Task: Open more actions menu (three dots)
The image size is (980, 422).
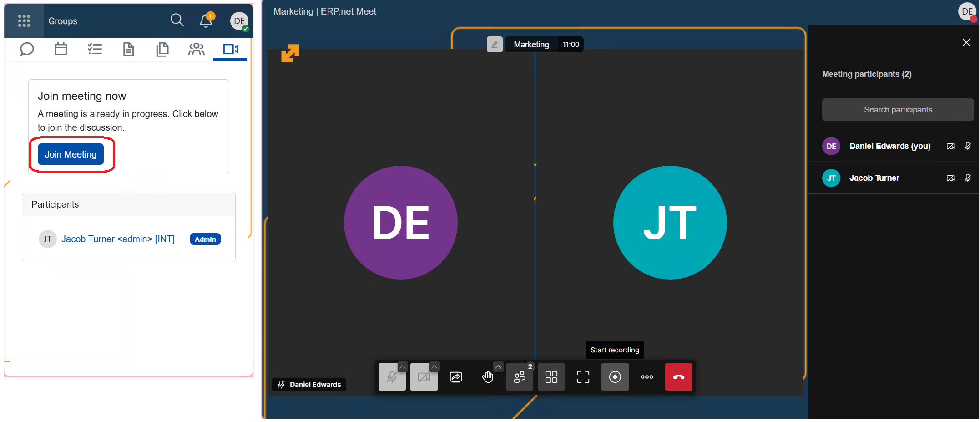Action: tap(647, 377)
